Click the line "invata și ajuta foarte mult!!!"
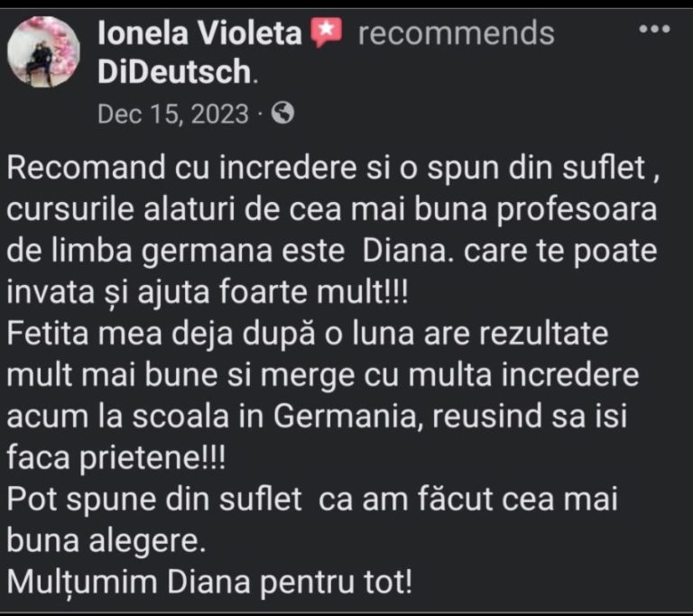The height and width of the screenshot is (616, 693). coord(201,291)
